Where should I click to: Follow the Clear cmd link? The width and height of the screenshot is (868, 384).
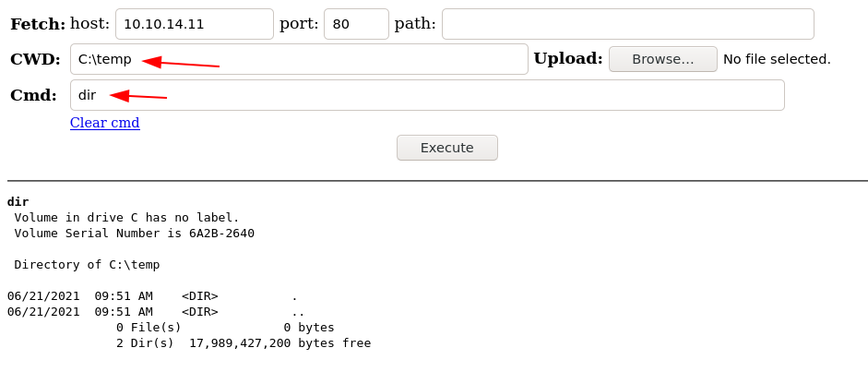104,123
